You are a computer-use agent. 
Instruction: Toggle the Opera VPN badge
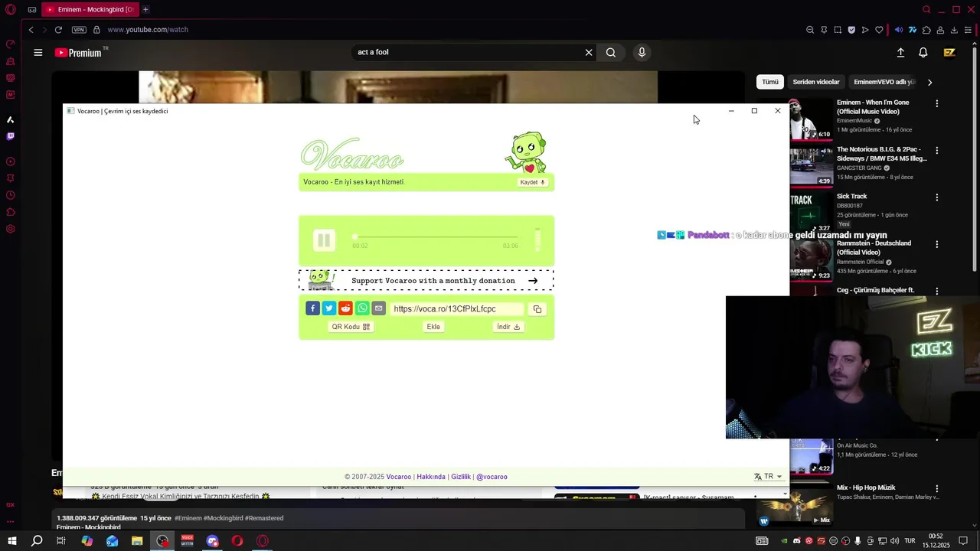pos(79,30)
